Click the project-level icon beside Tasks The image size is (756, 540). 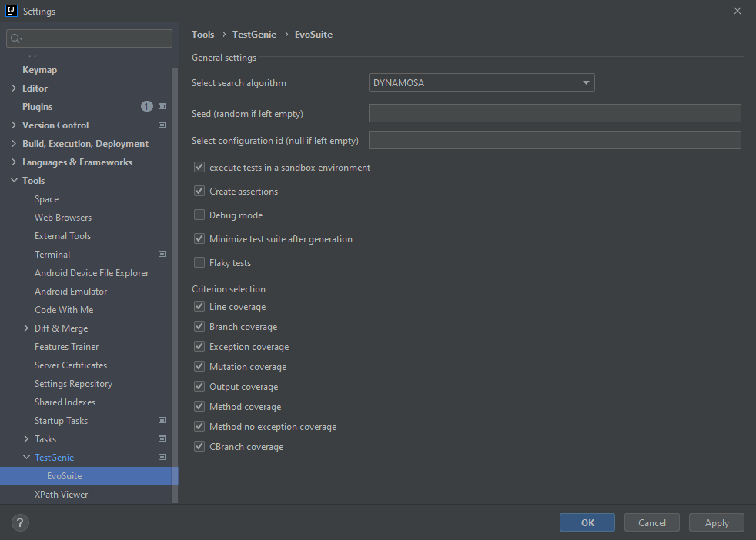click(x=162, y=438)
